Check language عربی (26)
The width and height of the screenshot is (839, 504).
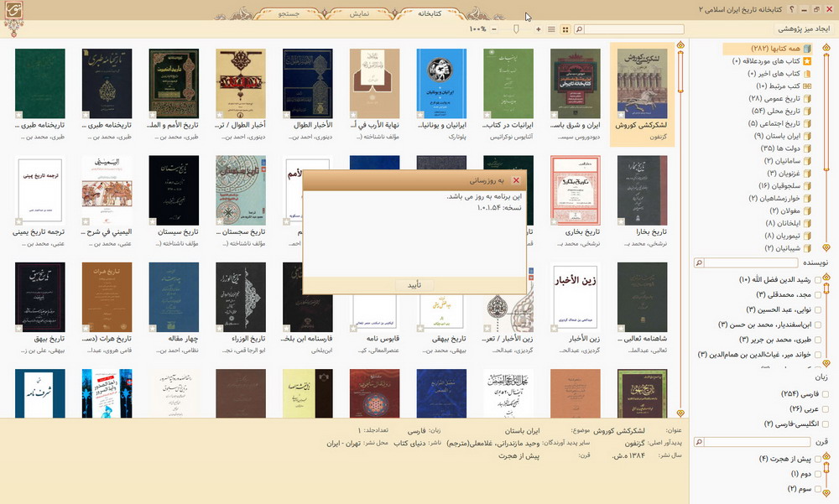825,408
